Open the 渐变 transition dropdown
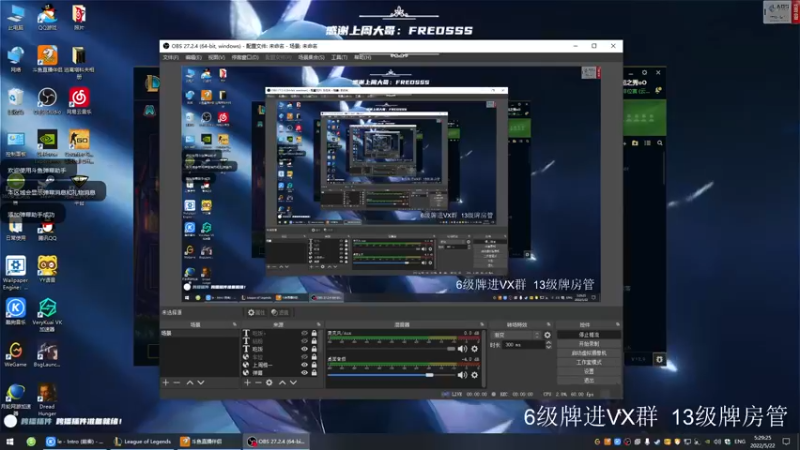Image resolution: width=800 pixels, height=450 pixels. [516, 335]
